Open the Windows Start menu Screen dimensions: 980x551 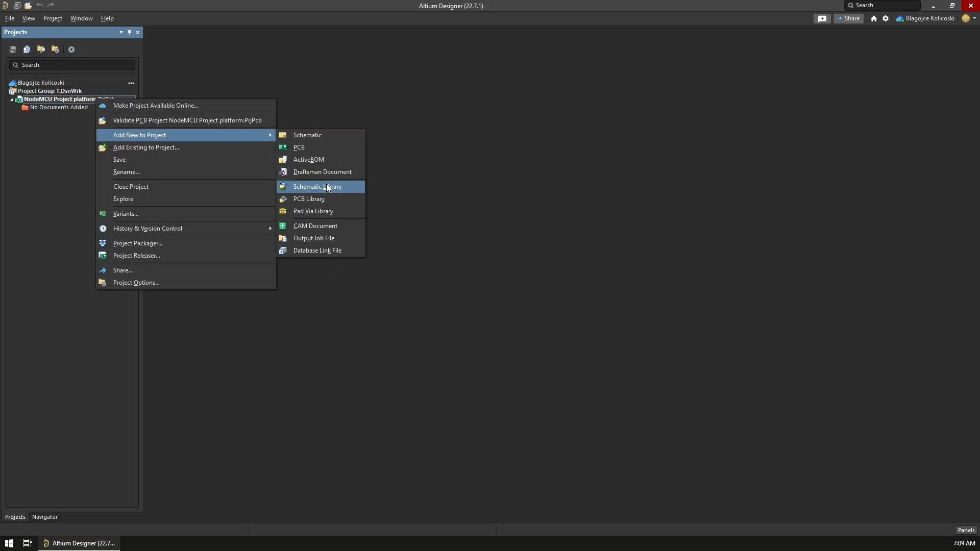pyautogui.click(x=9, y=543)
